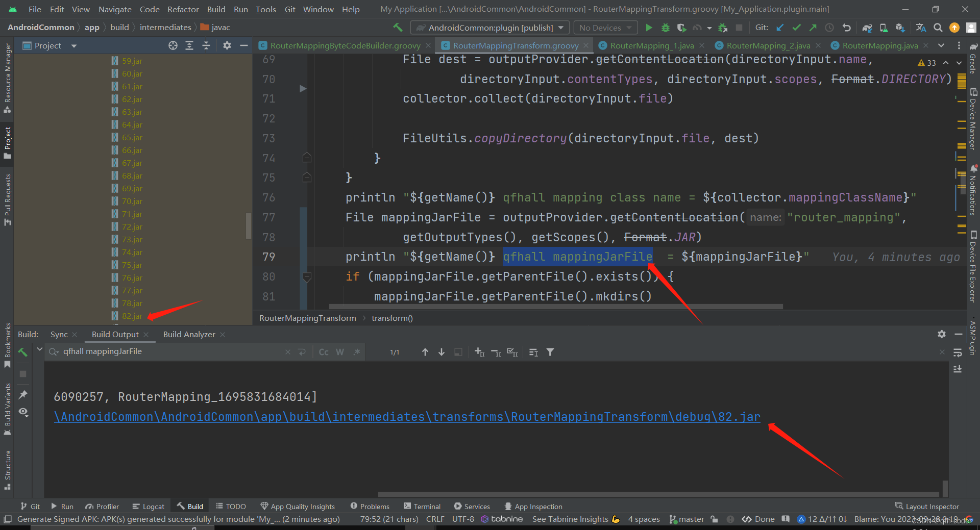Hide the Project panel with minus icon
This screenshot has height=530, width=980.
tap(244, 45)
